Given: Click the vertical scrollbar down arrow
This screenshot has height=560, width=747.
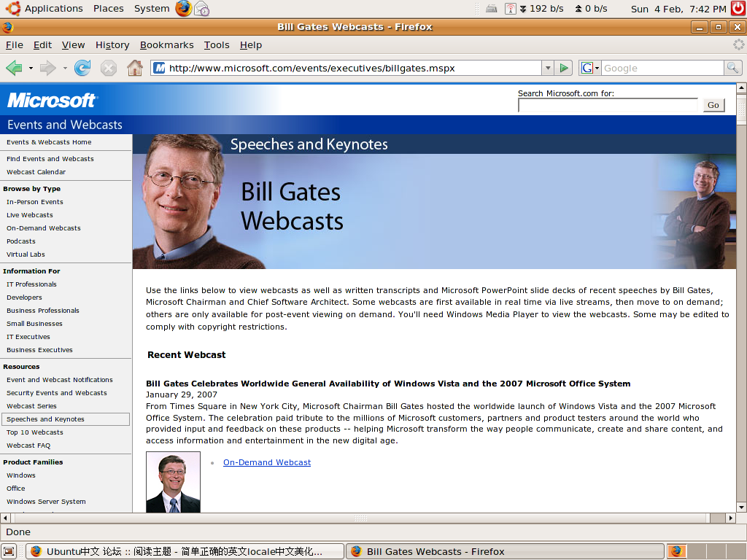Looking at the screenshot, I should [x=741, y=507].
